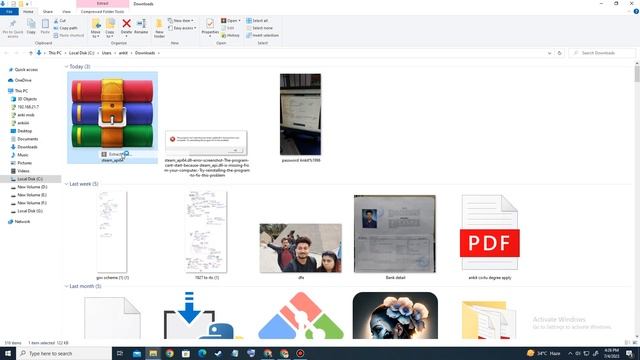Select Documents in navigation pane
The image size is (640, 360).
click(x=27, y=139)
